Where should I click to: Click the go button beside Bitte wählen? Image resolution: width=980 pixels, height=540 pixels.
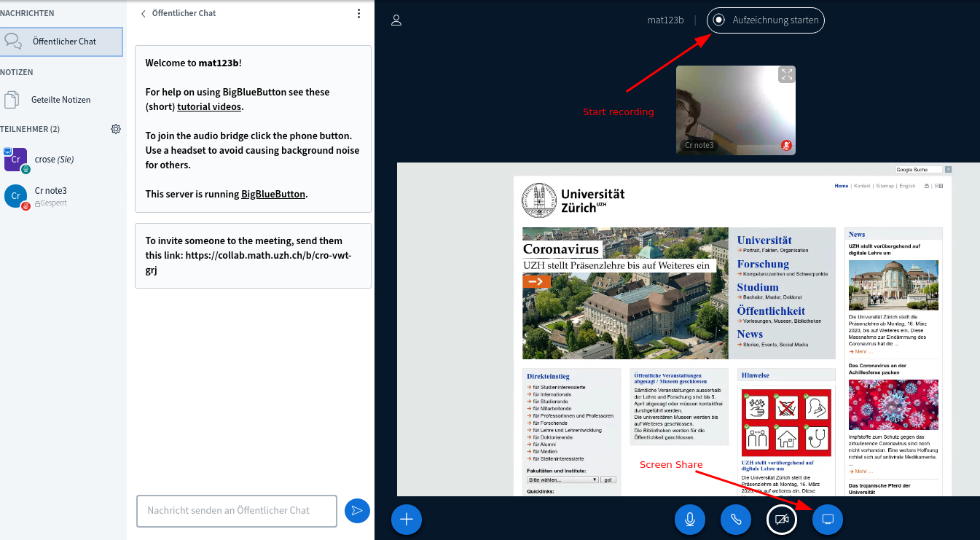pyautogui.click(x=608, y=480)
